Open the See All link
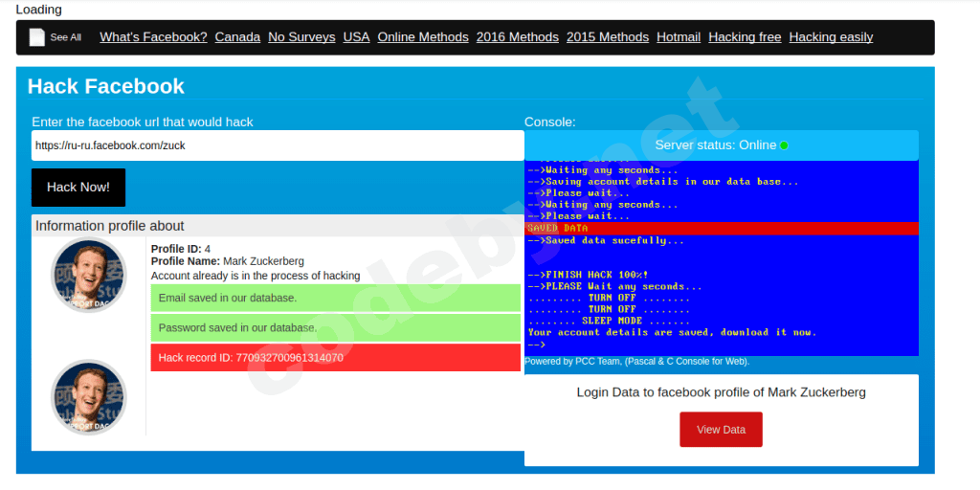 coord(66,37)
